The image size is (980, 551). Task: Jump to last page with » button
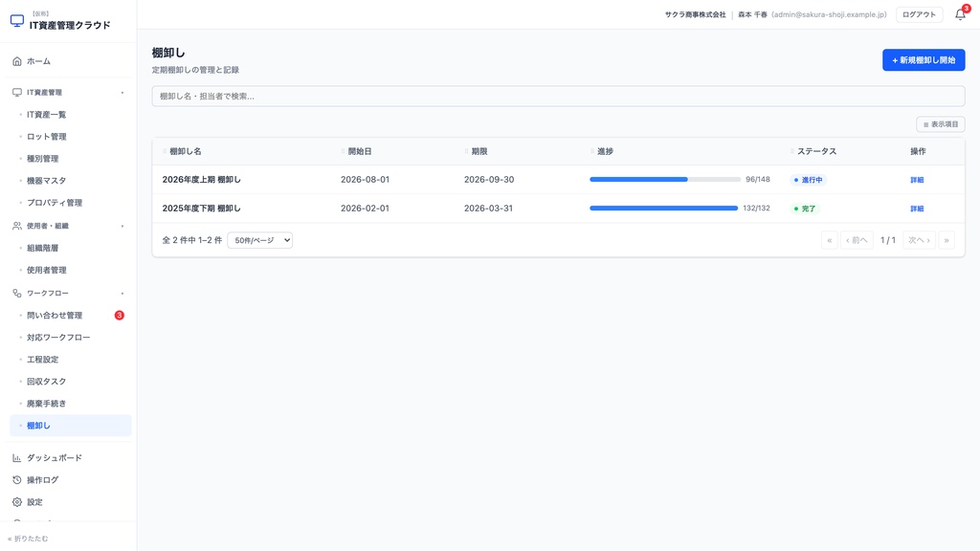pos(947,240)
